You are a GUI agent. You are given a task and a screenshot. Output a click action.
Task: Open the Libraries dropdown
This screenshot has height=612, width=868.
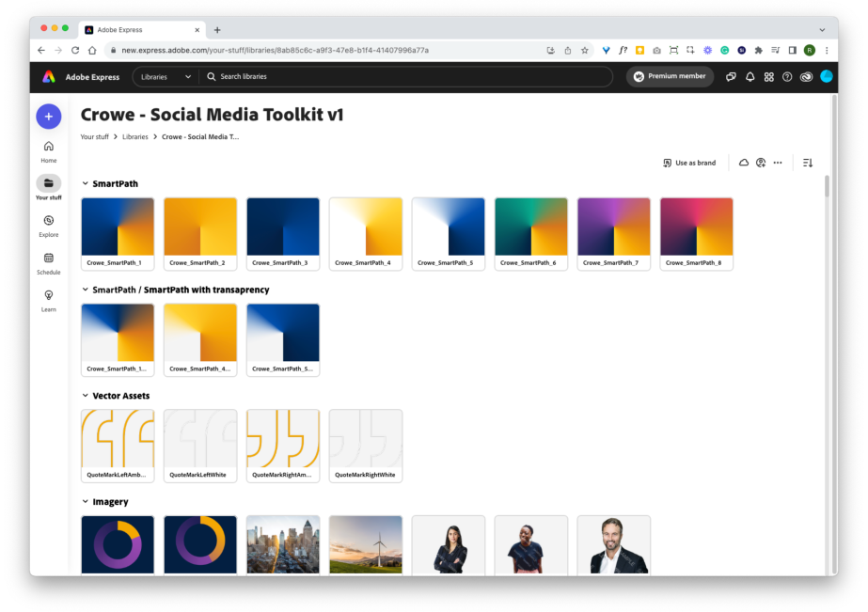coord(166,76)
